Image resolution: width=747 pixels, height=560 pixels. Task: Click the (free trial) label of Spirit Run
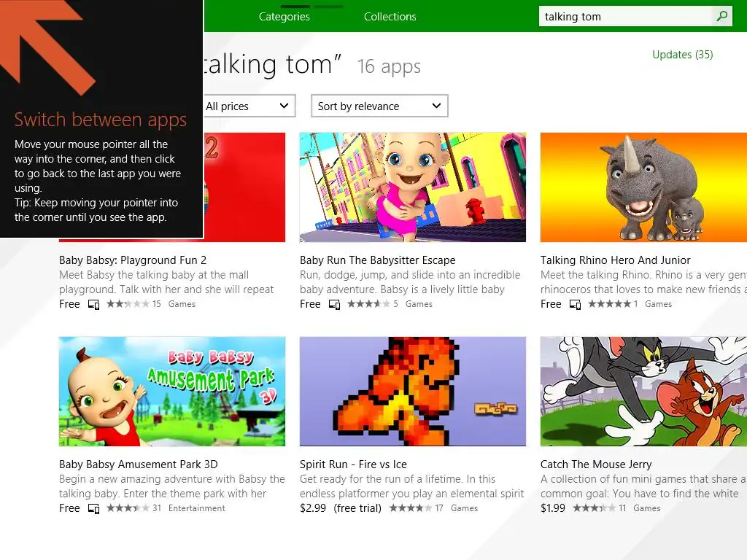coord(357,508)
